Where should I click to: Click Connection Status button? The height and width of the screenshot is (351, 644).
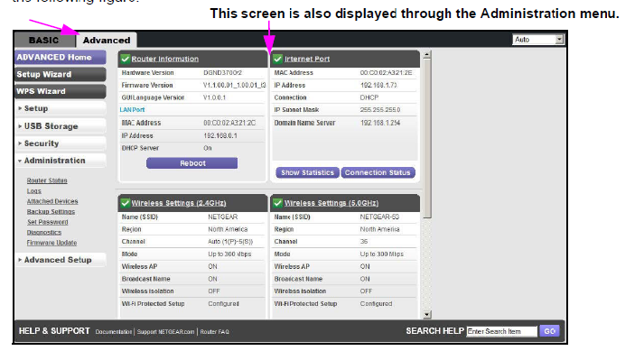pyautogui.click(x=378, y=172)
